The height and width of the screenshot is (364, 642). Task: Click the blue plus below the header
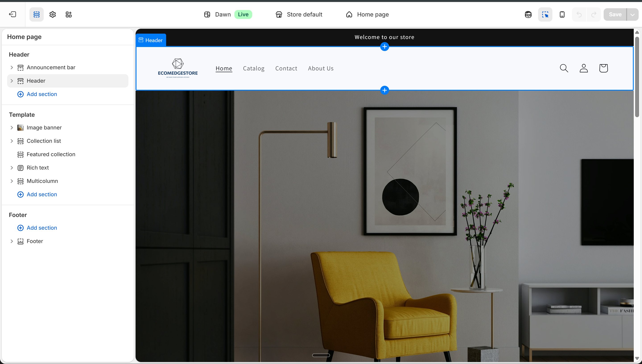[x=384, y=90]
